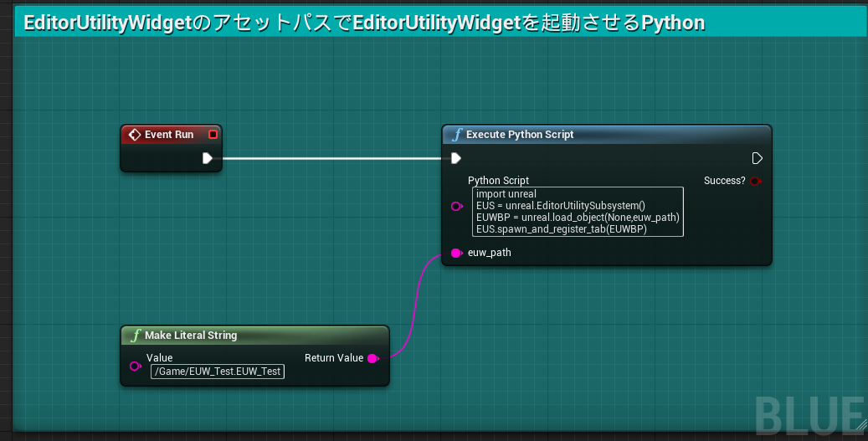This screenshot has height=441, width=868.
Task: Click the Value label on Make Literal String
Action: (159, 358)
